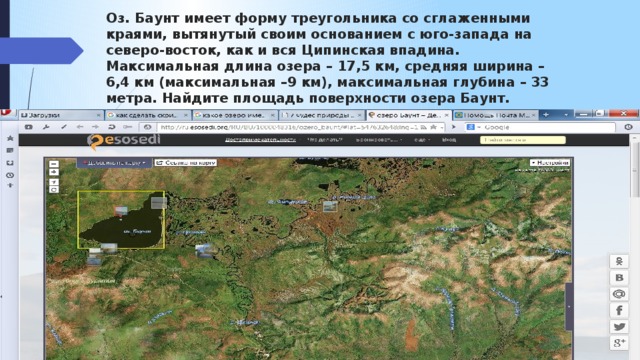Viewport: 640px width, 360px height.
Task: Click the site info badge before address
Action: pos(148,127)
